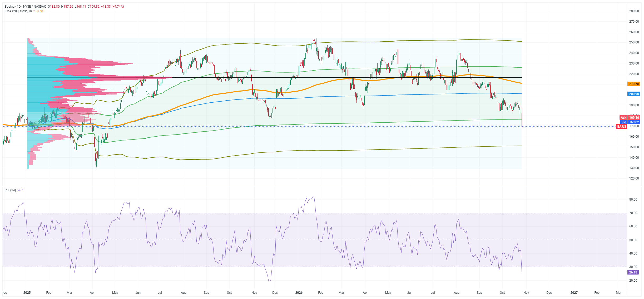The height and width of the screenshot is (299, 644).
Task: Click the 2025 time axis label
Action: pos(27,293)
